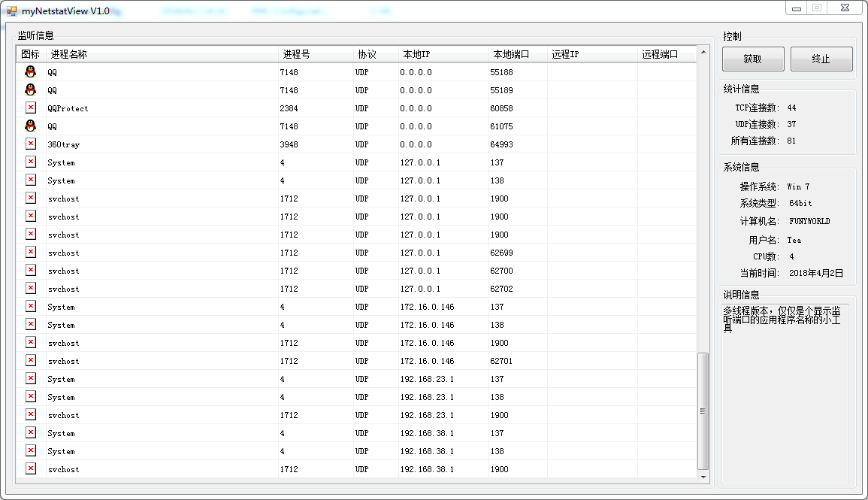Click the list scrollbar down arrow
Image resolution: width=868 pixels, height=500 pixels.
703,477
